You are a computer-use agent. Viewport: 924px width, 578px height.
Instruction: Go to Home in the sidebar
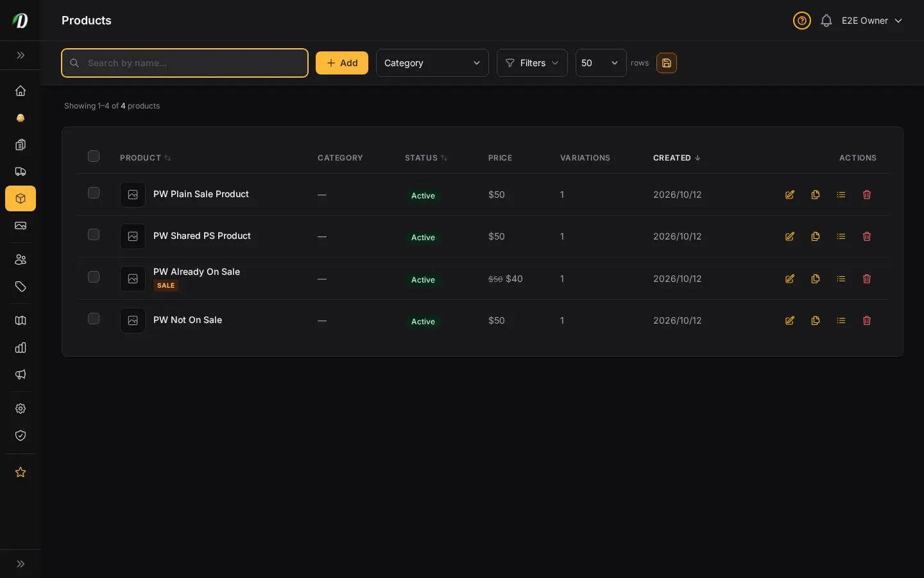(21, 91)
